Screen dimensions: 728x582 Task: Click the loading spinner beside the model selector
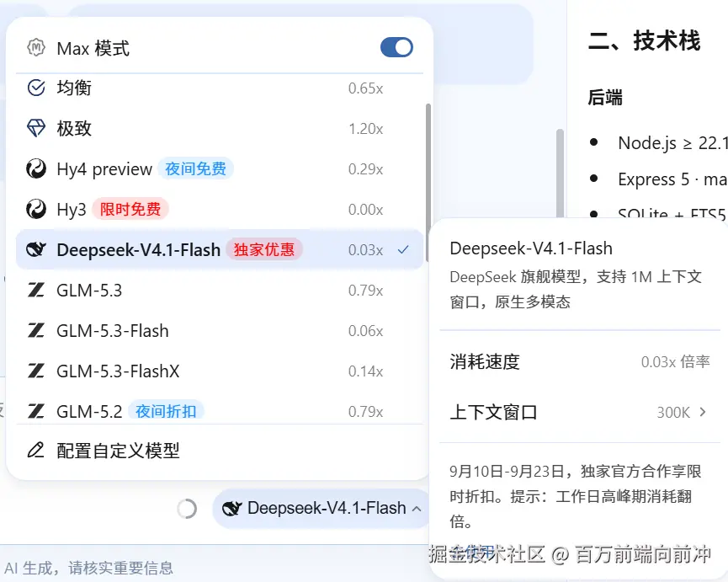(187, 509)
